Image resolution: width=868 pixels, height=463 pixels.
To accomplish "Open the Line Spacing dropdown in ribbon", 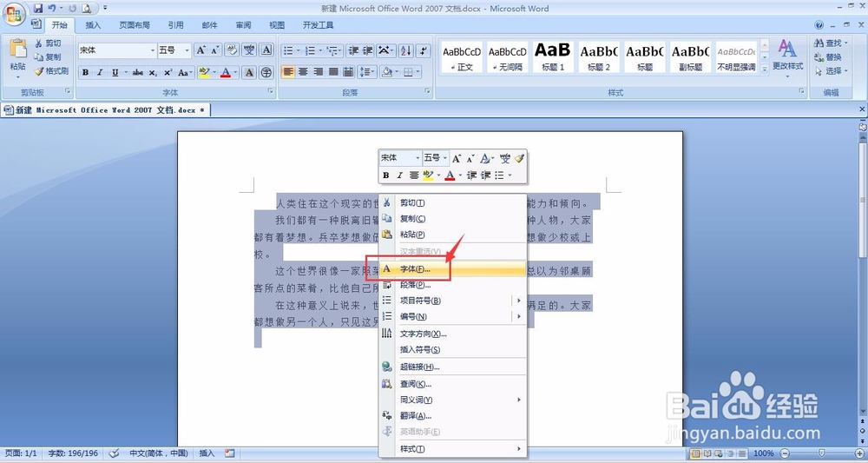I will (x=367, y=72).
